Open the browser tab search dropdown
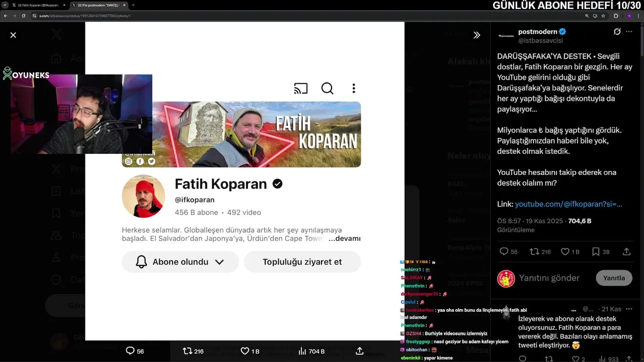The image size is (644, 362). click(5, 5)
